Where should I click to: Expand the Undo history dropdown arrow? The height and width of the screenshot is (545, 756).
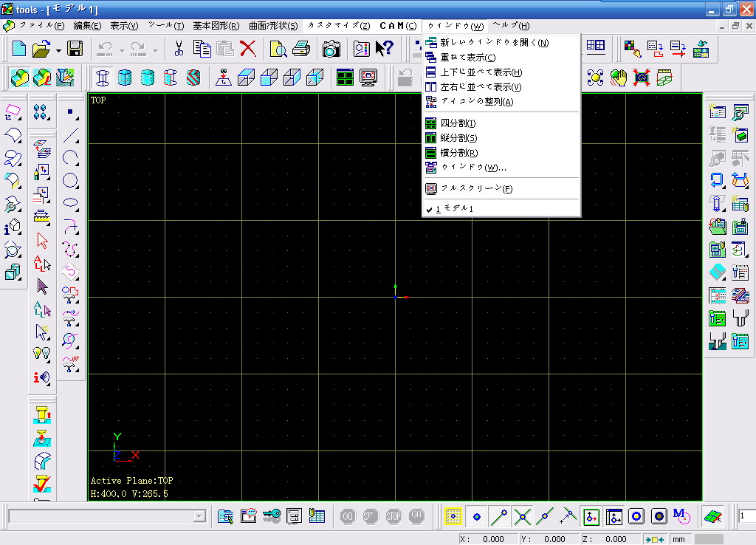[122, 49]
